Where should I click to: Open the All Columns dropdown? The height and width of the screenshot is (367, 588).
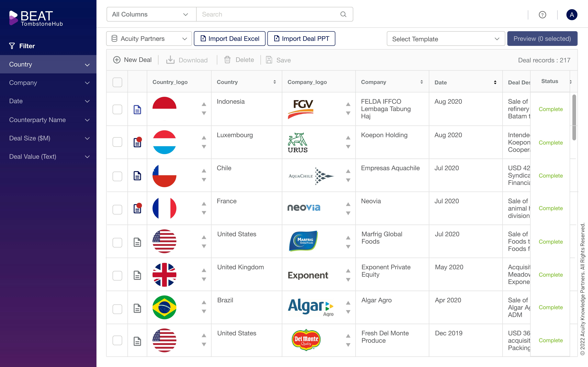pos(151,14)
